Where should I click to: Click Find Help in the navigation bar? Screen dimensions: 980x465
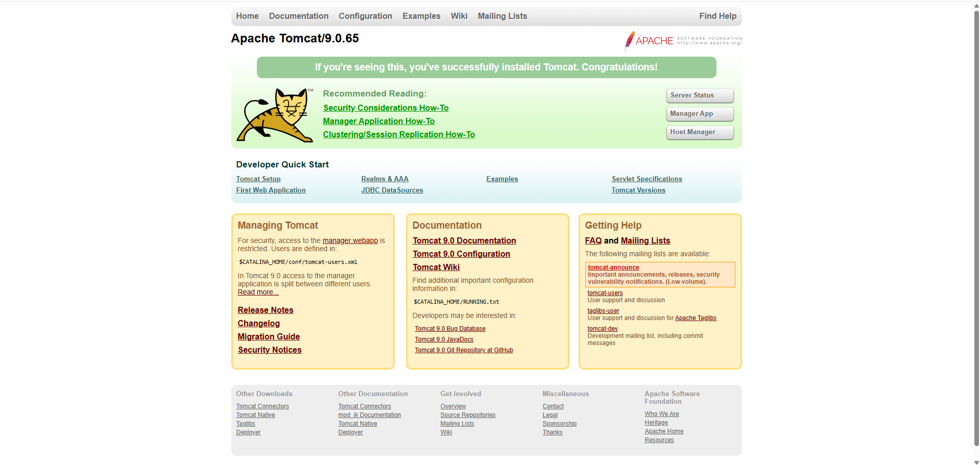718,16
